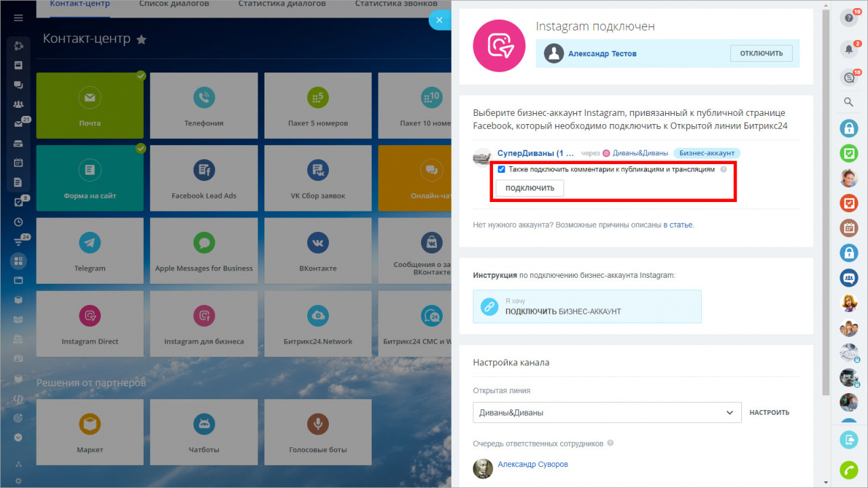Open the Чатботы tile
The height and width of the screenshot is (488, 868).
pos(203,432)
